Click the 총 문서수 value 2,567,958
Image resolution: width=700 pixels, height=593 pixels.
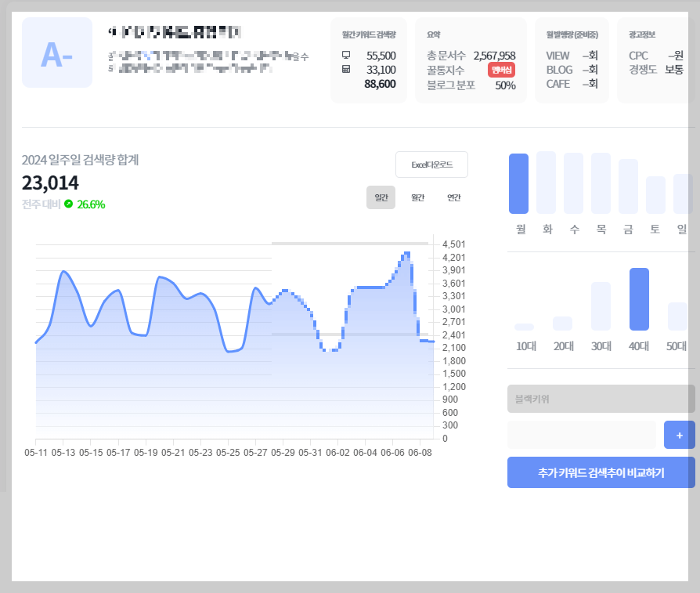pos(493,56)
